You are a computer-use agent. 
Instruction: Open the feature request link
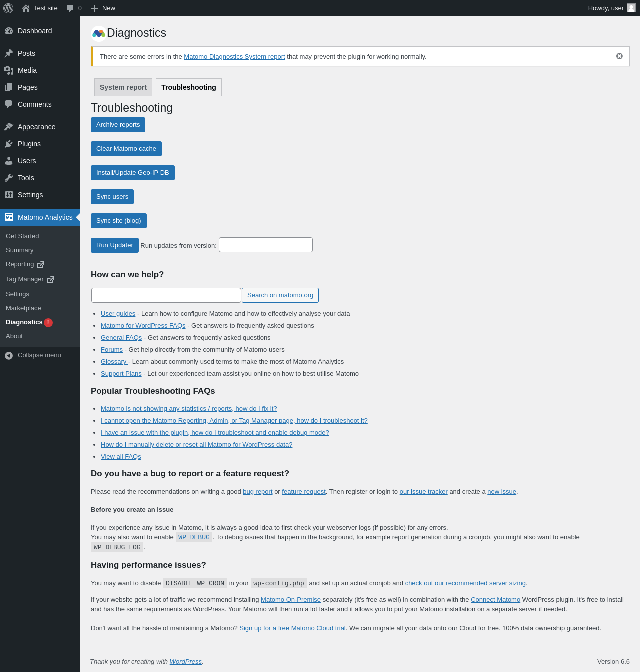(304, 492)
